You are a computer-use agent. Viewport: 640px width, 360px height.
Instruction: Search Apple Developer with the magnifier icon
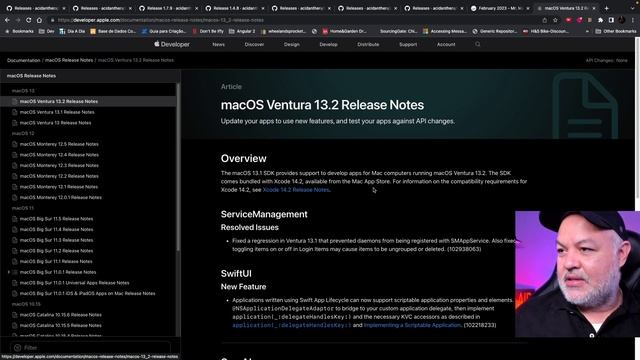pos(478,44)
